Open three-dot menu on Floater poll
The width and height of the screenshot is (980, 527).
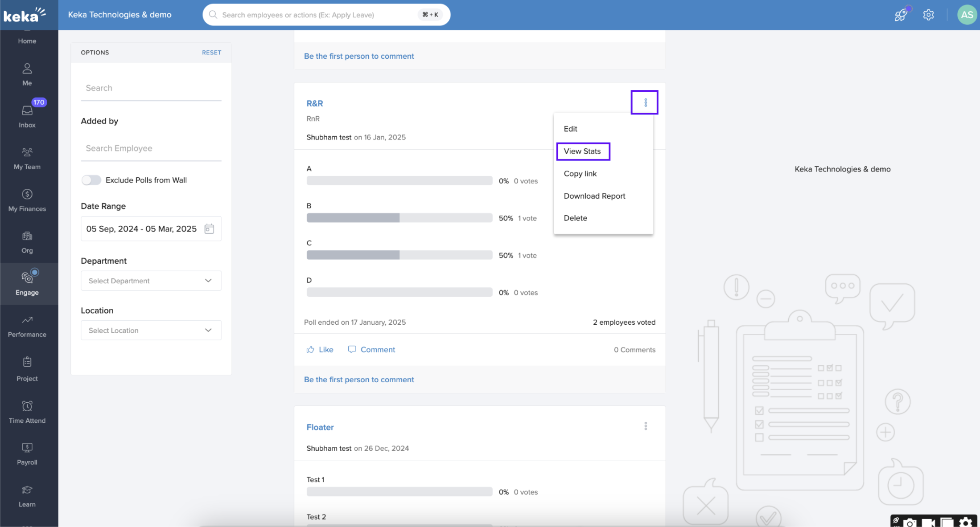(x=645, y=426)
